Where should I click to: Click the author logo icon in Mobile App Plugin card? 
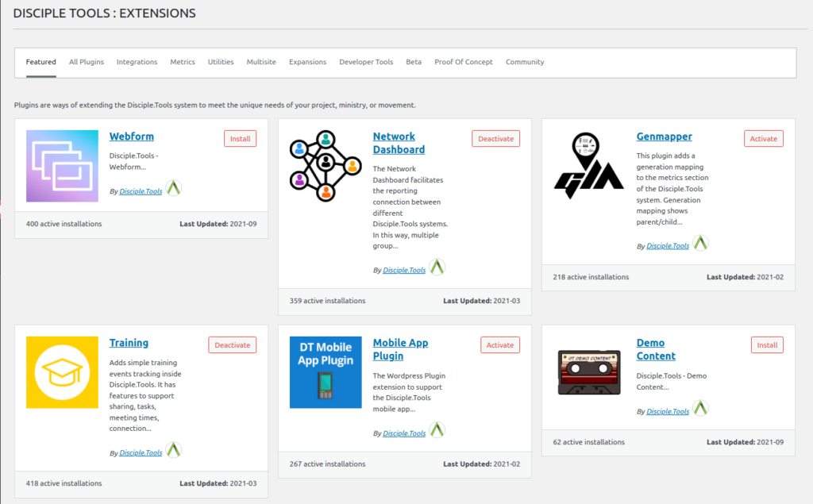[437, 430]
